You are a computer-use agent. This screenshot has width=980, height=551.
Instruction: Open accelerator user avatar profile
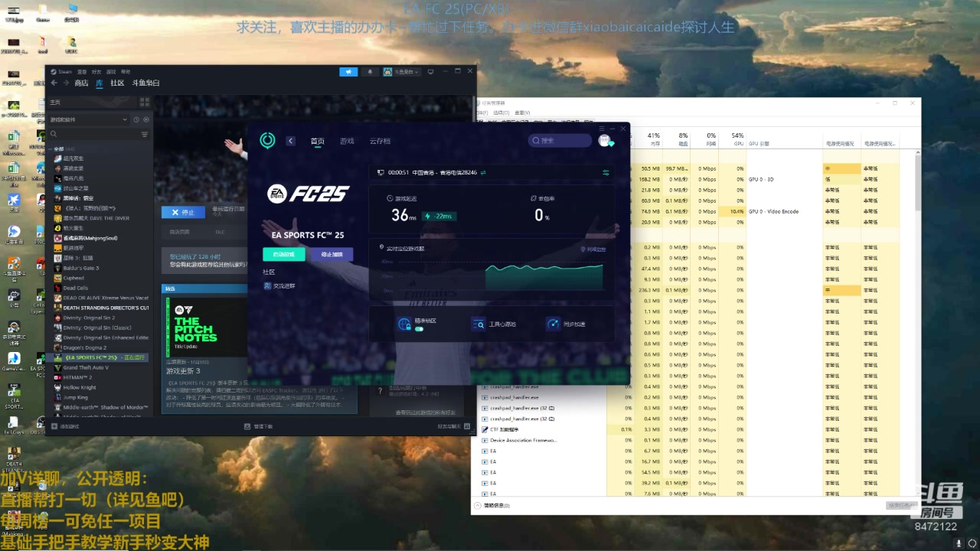point(605,141)
